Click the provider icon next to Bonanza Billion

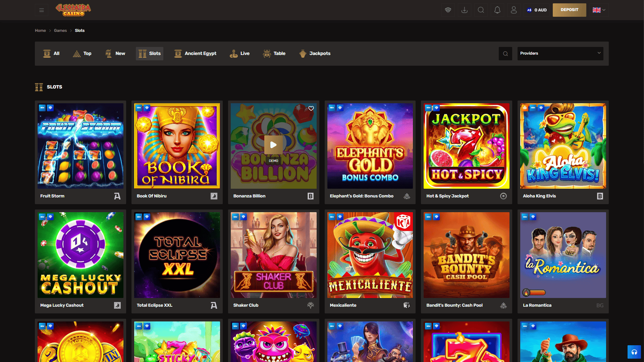[310, 196]
